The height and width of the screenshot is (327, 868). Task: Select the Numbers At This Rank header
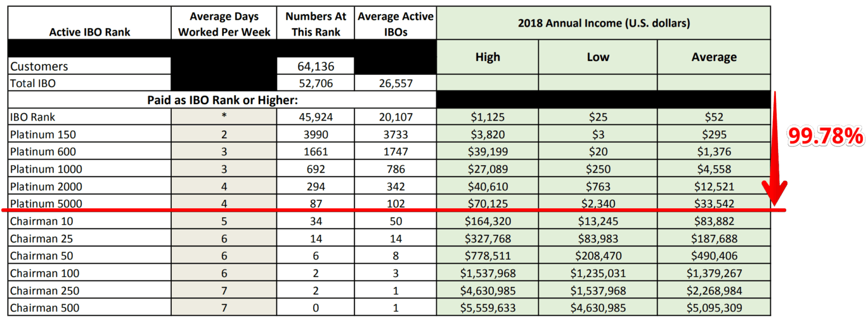tap(316, 24)
